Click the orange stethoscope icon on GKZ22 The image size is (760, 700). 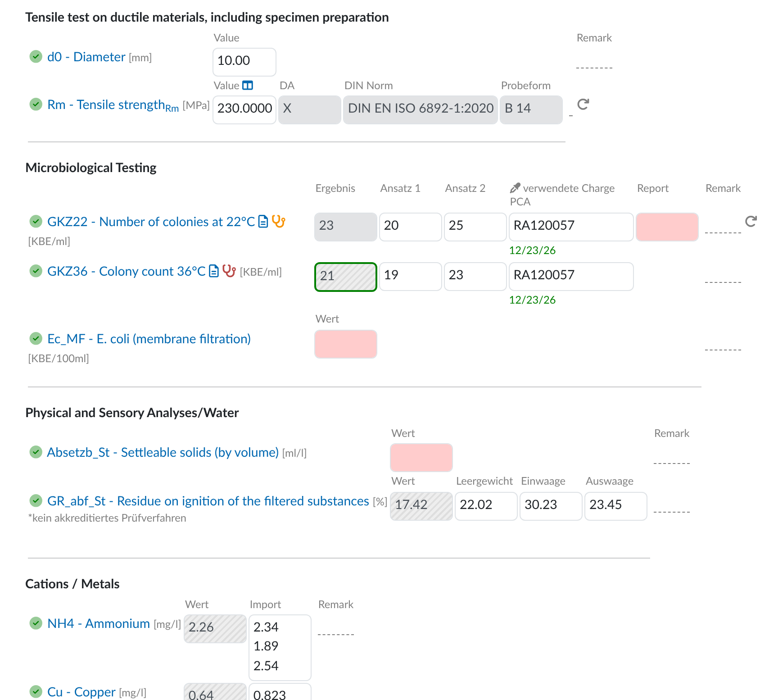point(279,221)
